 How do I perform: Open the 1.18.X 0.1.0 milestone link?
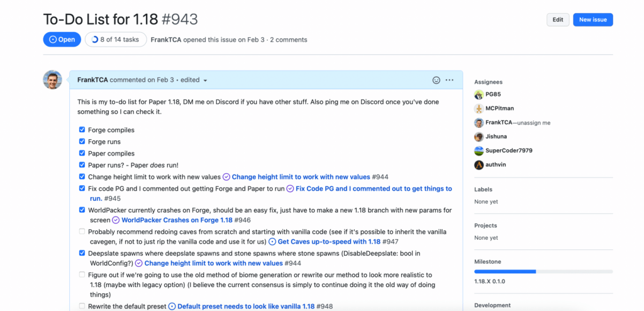pyautogui.click(x=489, y=281)
